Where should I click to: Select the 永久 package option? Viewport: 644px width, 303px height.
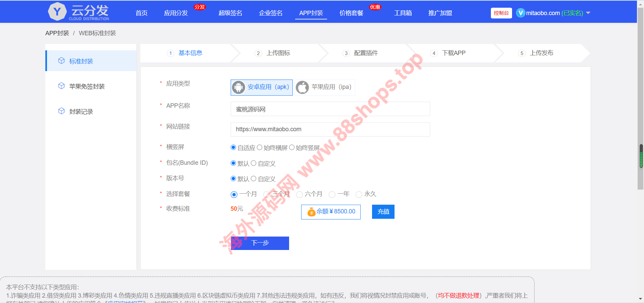(x=359, y=194)
